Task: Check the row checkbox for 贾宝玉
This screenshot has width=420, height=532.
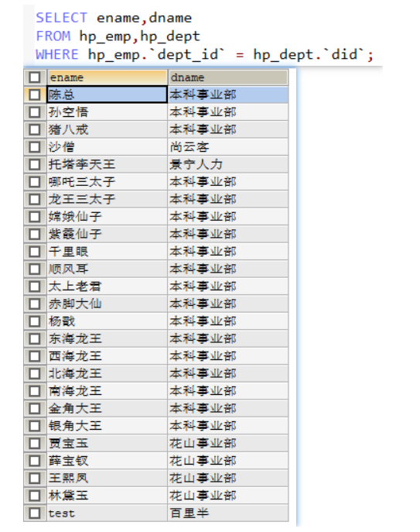Action: [x=35, y=444]
